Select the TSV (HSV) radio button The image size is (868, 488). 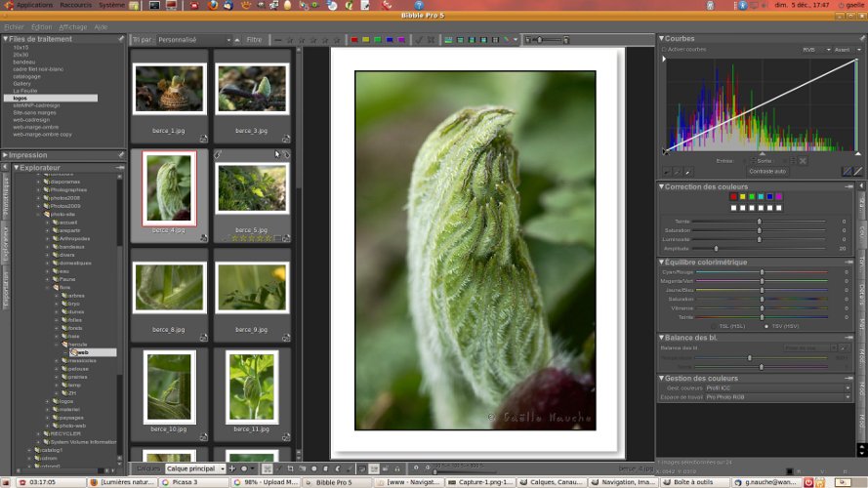pos(766,326)
